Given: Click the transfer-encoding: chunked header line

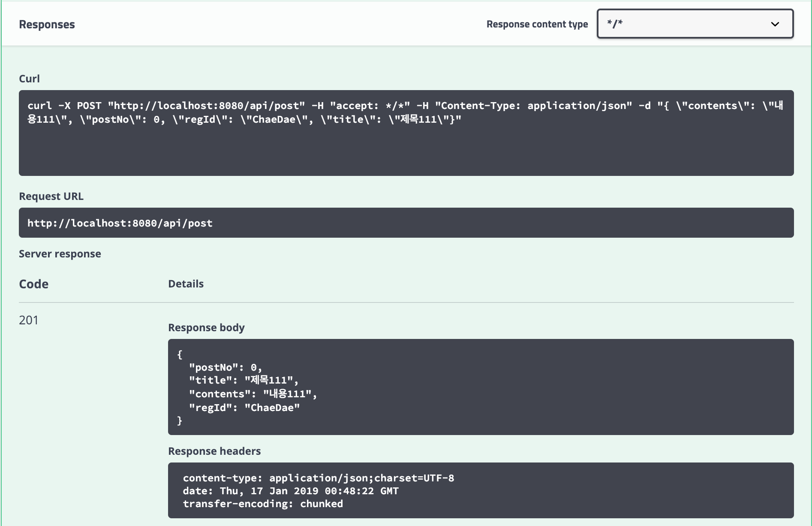Looking at the screenshot, I should 262,504.
